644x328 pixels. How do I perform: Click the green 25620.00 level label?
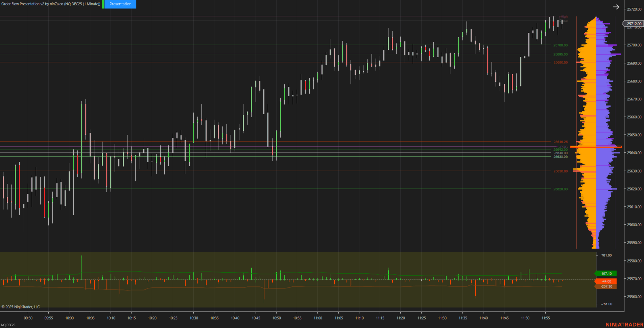tap(560, 189)
